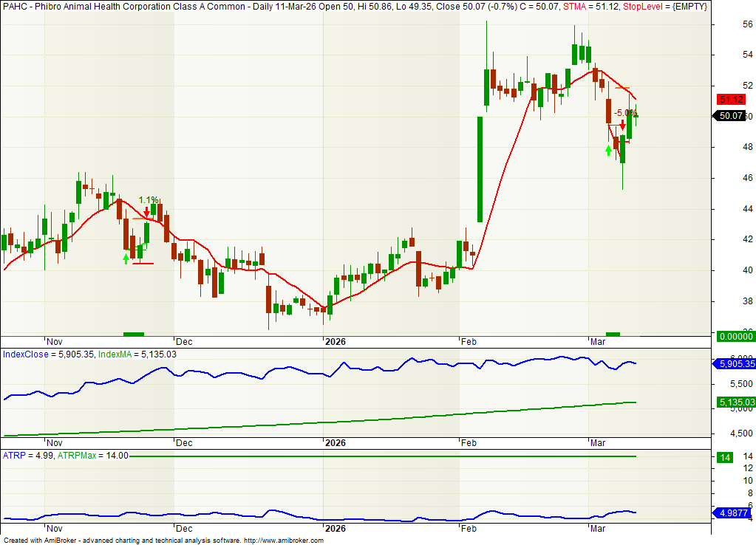Click the StopLevel = {EMPTY} title text

(x=665, y=7)
